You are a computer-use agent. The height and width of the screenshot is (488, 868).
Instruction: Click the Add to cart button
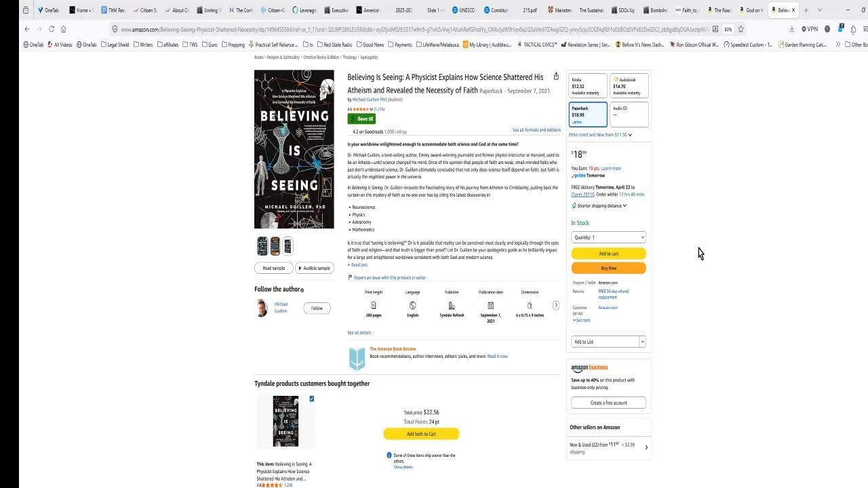[x=608, y=253]
